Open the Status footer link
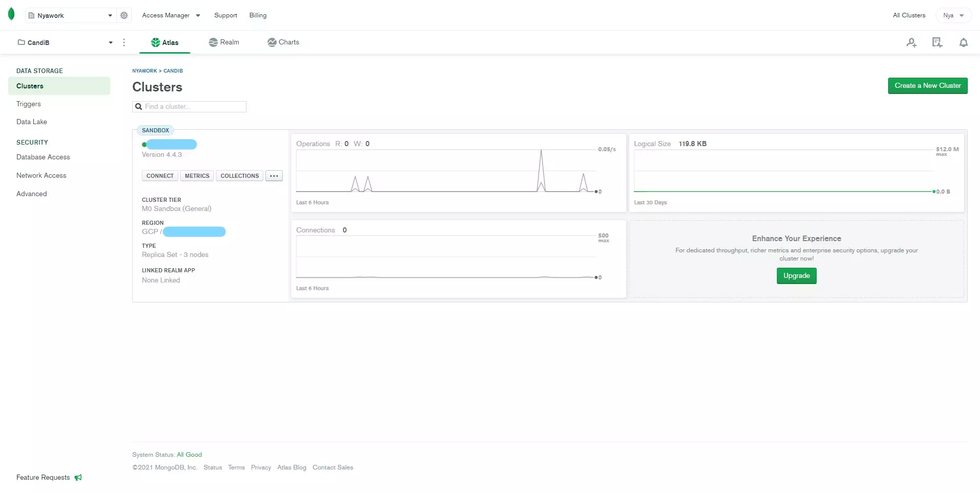This screenshot has height=493, width=980. [213, 467]
